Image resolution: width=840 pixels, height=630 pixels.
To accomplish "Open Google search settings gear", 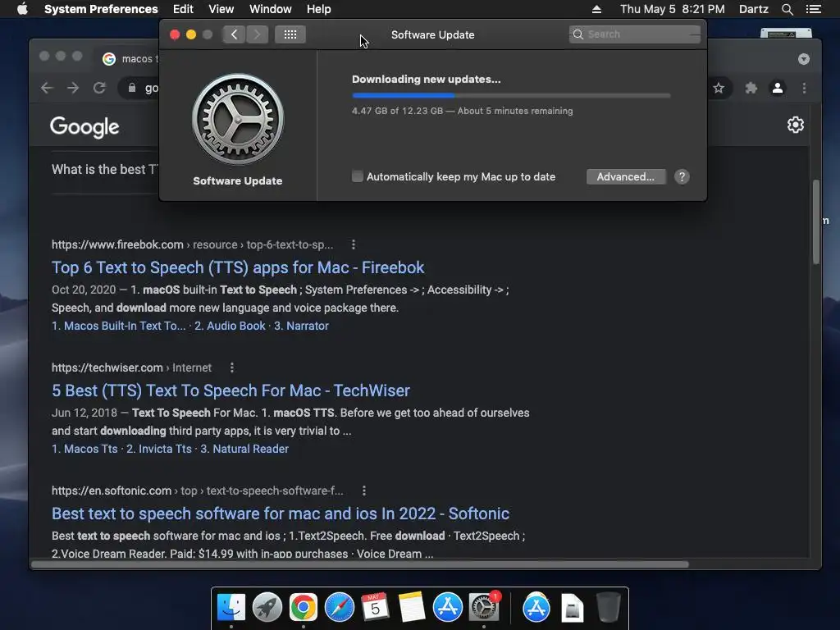I will [x=796, y=125].
